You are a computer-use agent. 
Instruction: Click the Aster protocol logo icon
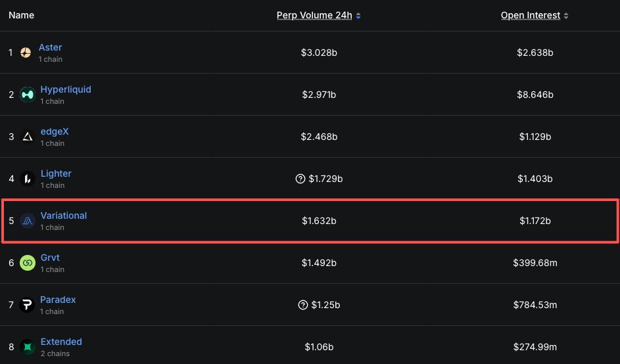26,53
